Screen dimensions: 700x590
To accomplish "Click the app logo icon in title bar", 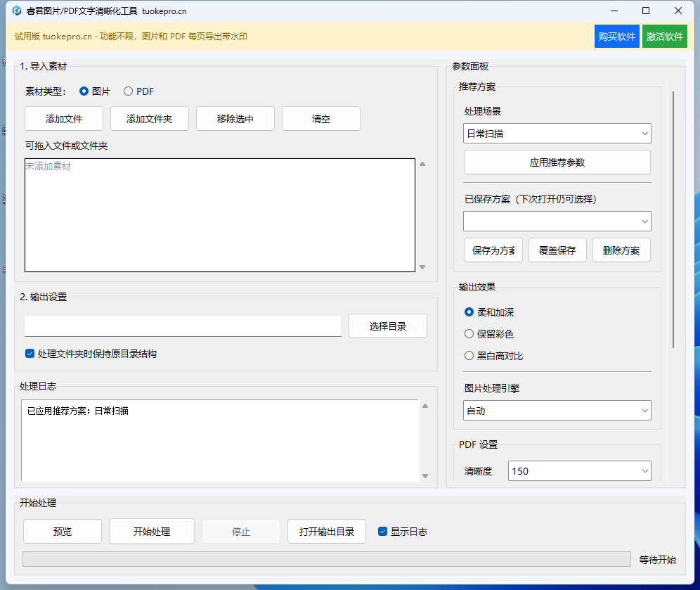I will (x=17, y=11).
